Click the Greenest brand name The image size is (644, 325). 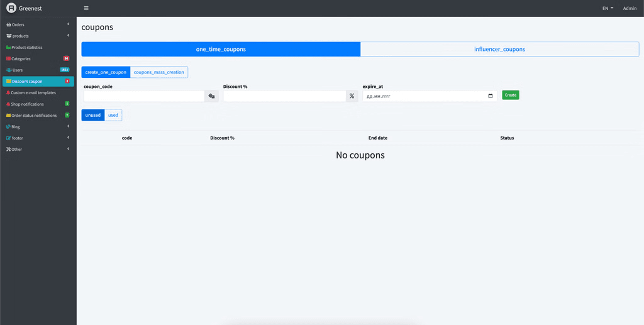(x=30, y=8)
